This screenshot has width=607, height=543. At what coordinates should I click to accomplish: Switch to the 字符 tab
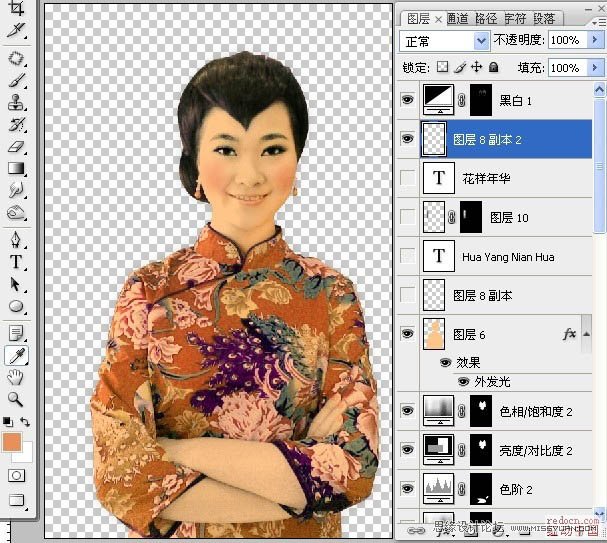(515, 18)
